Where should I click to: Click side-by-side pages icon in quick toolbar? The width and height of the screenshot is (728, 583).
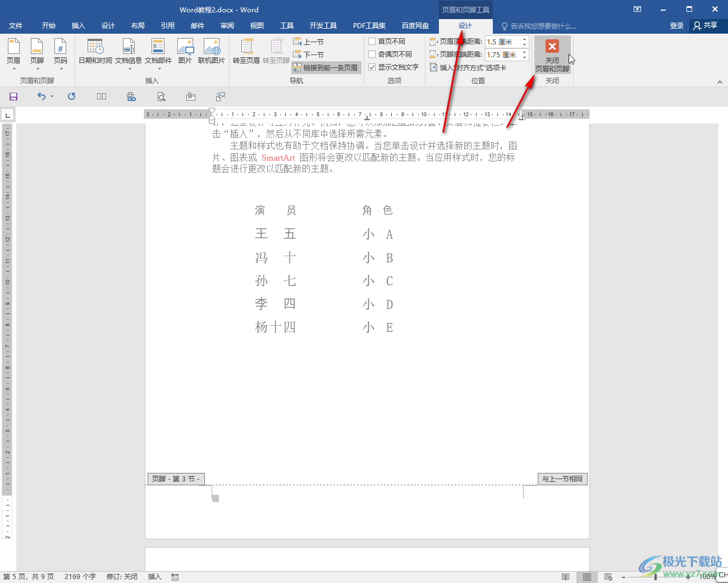tap(102, 97)
